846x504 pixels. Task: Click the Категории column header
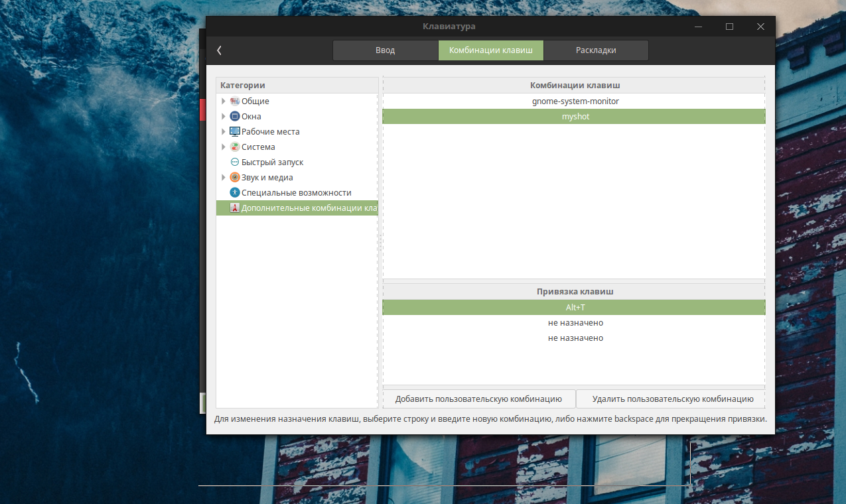(297, 86)
